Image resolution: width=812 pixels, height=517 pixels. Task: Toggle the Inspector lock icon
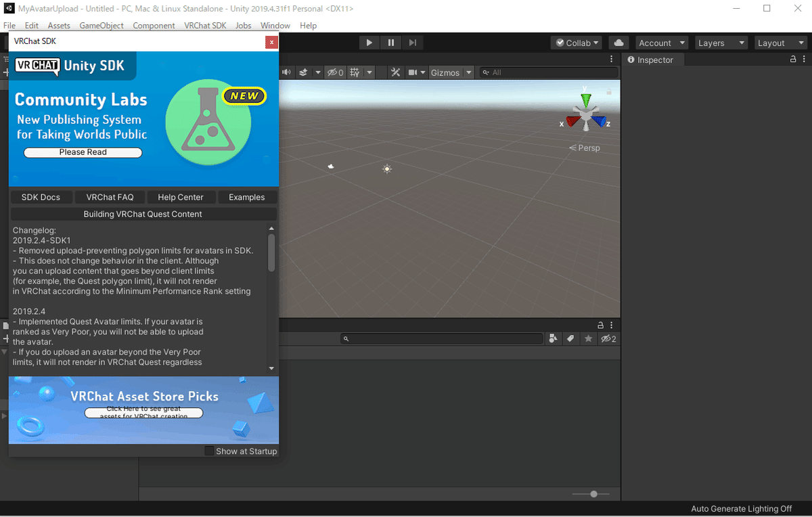click(794, 60)
